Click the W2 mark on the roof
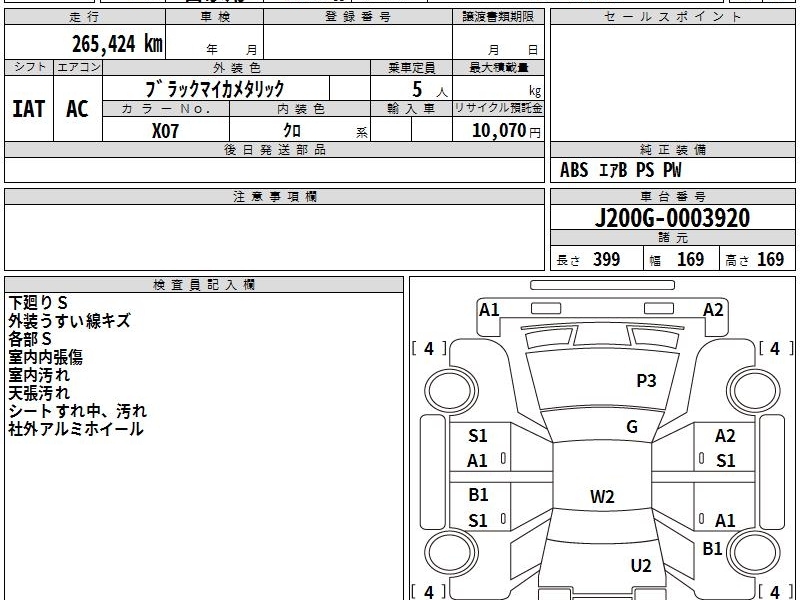This screenshot has width=800, height=600. point(602,496)
